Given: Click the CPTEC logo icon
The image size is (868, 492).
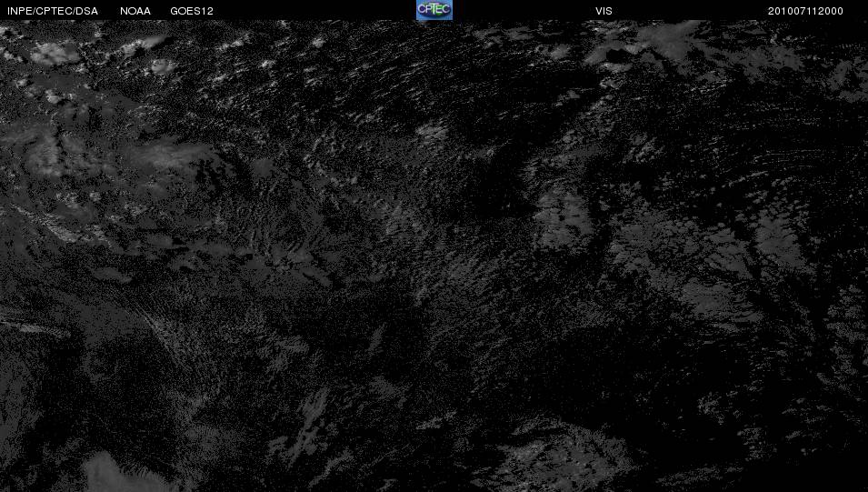Looking at the screenshot, I should [x=434, y=10].
